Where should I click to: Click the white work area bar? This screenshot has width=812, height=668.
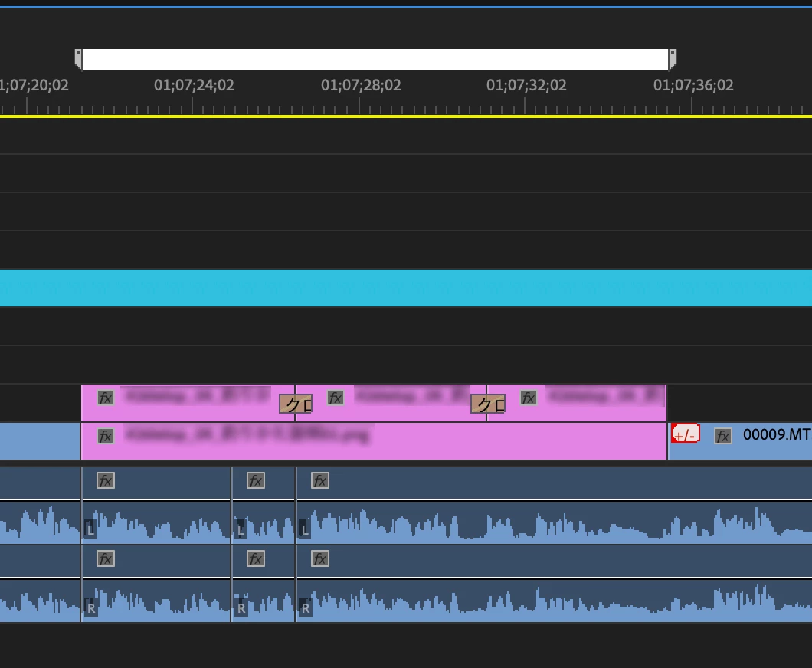coord(375,60)
